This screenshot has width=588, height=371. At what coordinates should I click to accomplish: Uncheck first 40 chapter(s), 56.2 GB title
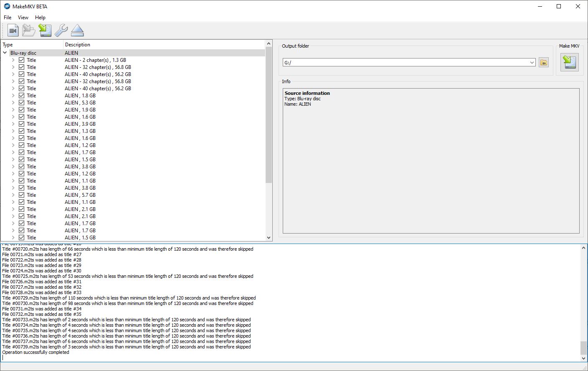[21, 74]
